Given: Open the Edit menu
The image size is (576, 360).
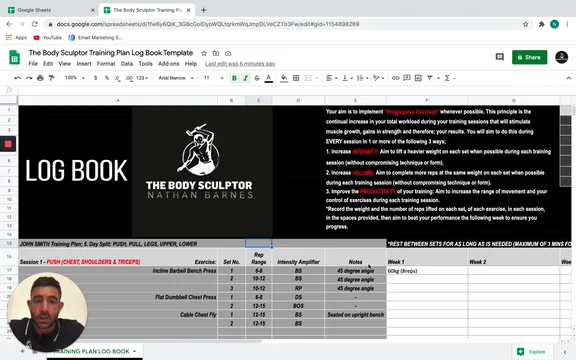Looking at the screenshot, I should pos(48,64).
